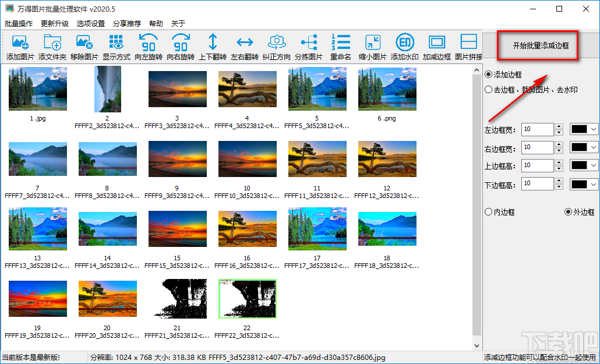Select 去边框、裁剪图片、去水印 radio option

coord(531,90)
